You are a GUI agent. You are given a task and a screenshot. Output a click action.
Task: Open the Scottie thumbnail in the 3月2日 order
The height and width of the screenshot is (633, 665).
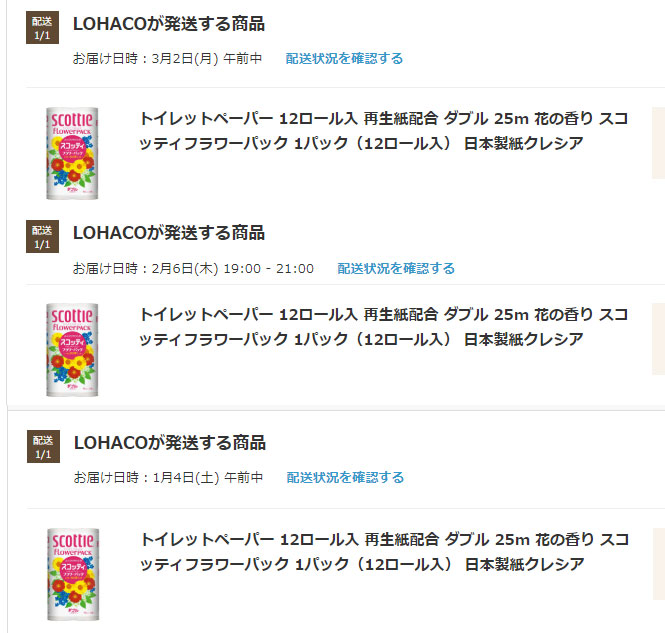(72, 153)
